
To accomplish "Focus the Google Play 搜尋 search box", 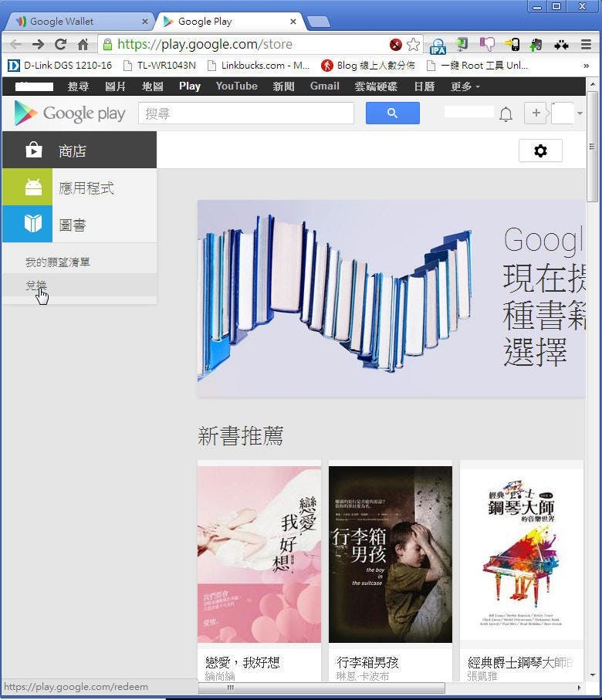I will point(246,113).
